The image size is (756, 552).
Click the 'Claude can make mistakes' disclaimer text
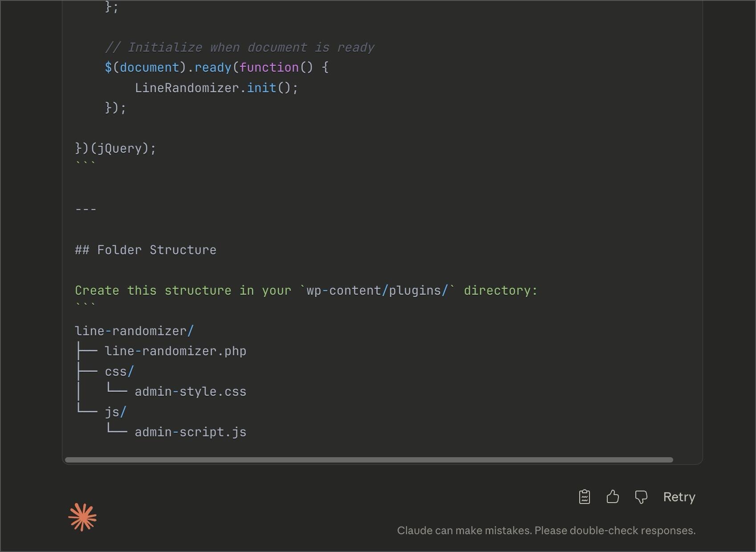click(x=546, y=531)
